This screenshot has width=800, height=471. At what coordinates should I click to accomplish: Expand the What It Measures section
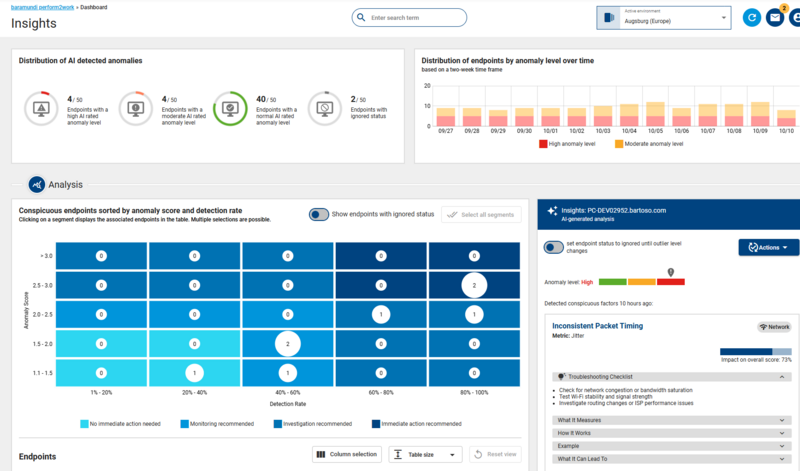pos(671,420)
